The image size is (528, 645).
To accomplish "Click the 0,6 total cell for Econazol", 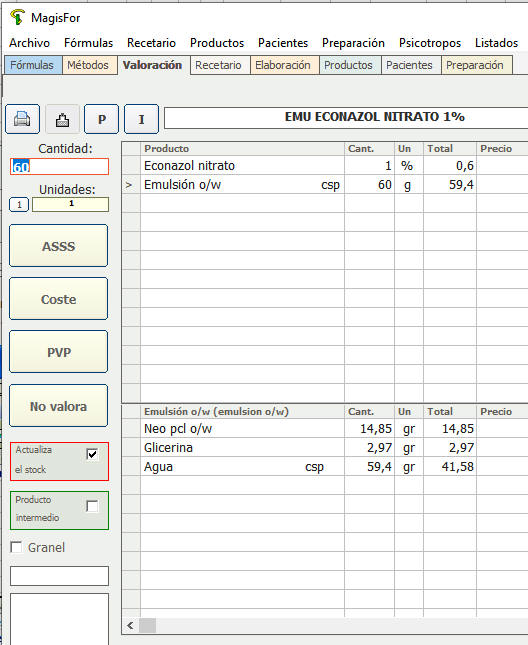I will point(450,165).
